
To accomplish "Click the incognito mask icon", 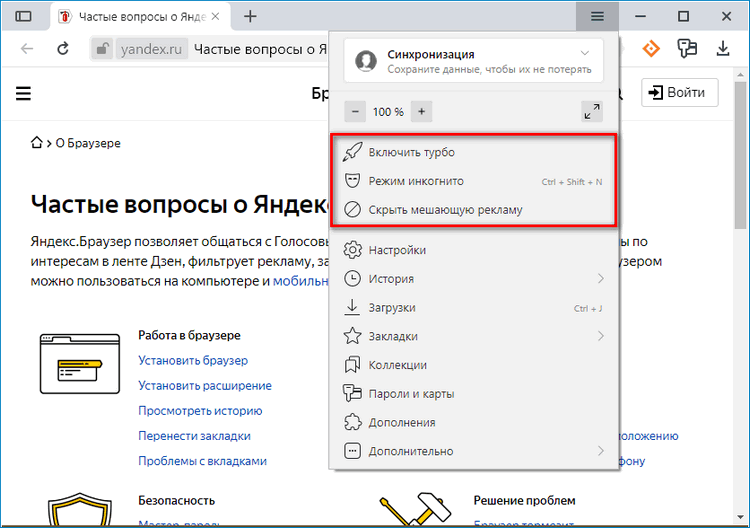I will (x=353, y=181).
